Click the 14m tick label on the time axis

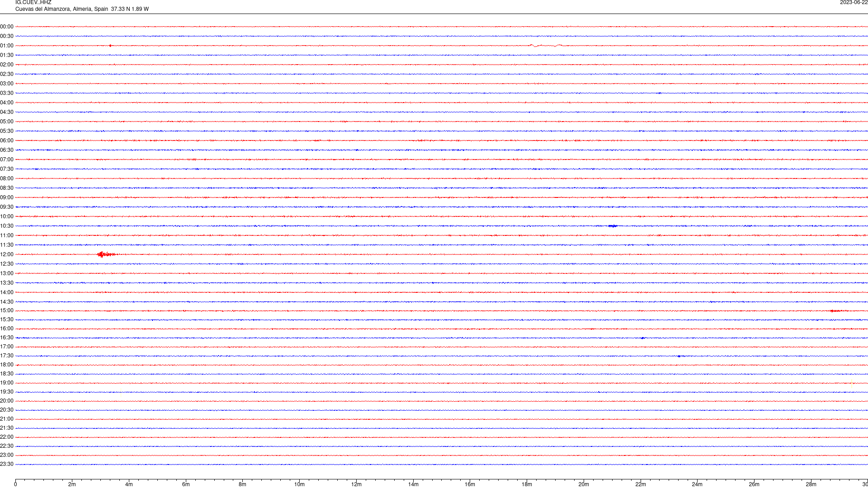pyautogui.click(x=413, y=484)
